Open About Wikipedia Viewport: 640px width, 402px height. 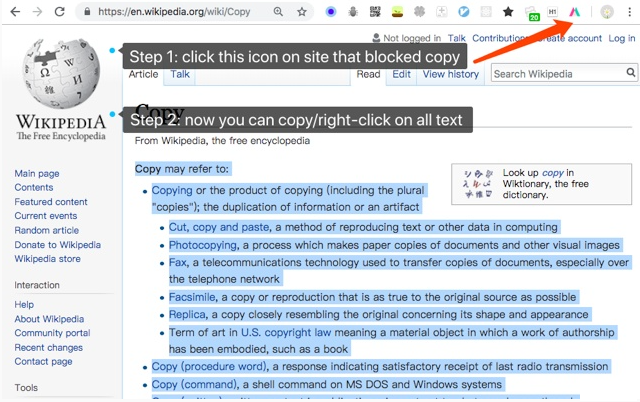(49, 319)
